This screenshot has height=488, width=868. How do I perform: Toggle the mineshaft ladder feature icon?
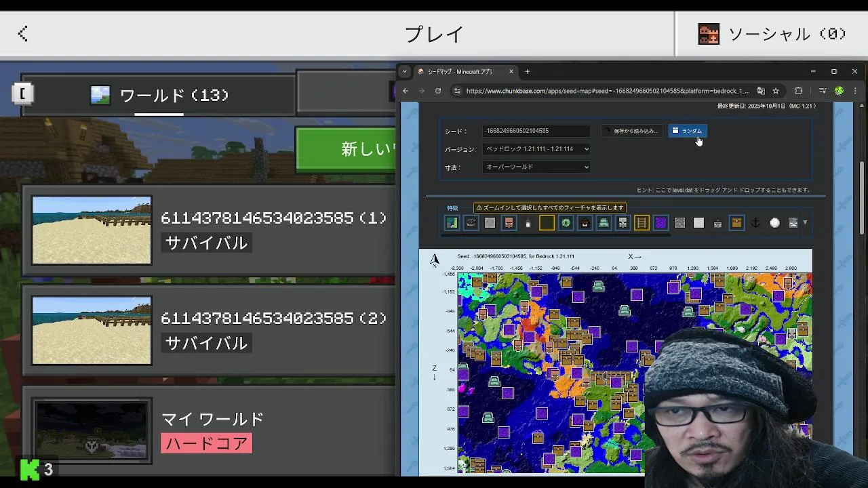pos(642,222)
